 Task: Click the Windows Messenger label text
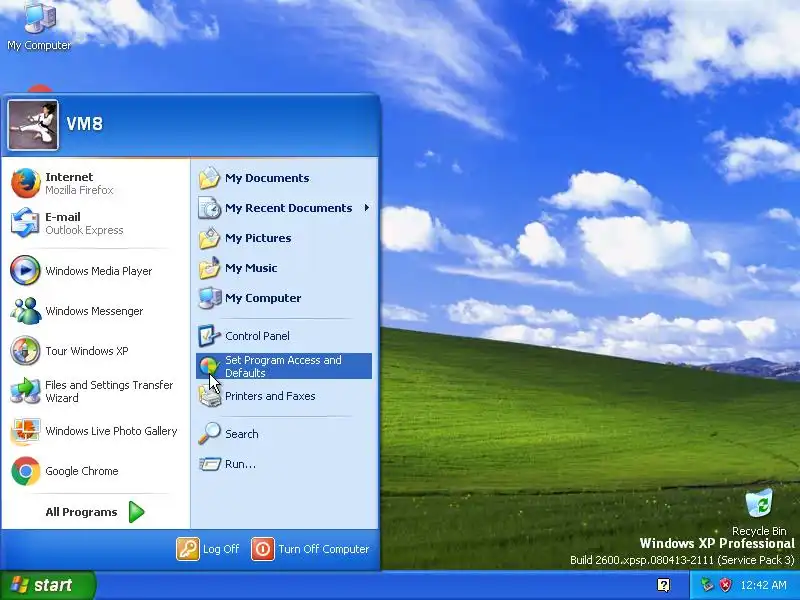click(94, 311)
